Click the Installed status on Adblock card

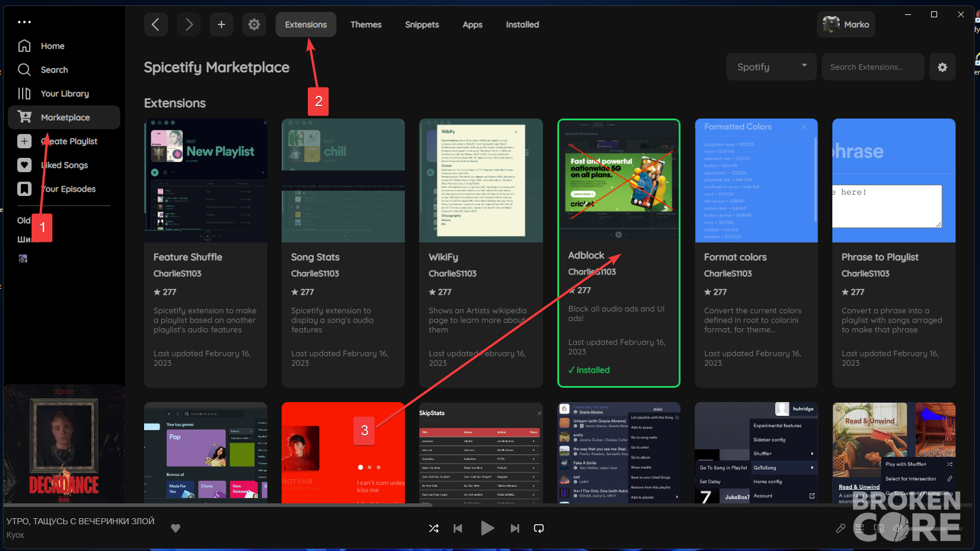(x=589, y=370)
